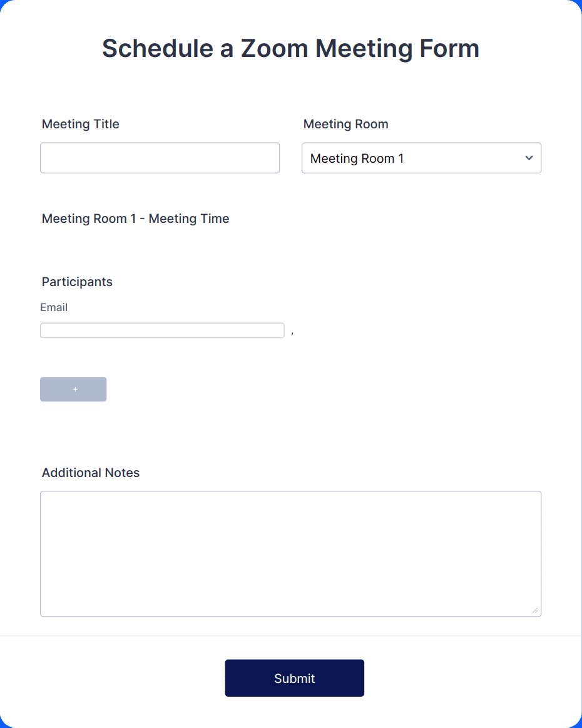582x728 pixels.
Task: Click the Meeting Title label
Action: click(x=80, y=124)
